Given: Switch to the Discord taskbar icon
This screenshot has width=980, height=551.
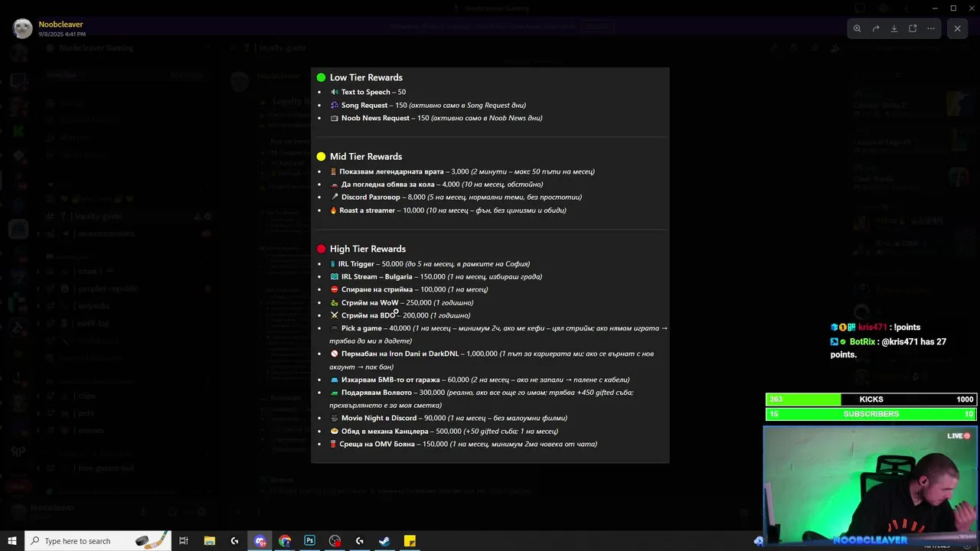Looking at the screenshot, I should [x=260, y=541].
